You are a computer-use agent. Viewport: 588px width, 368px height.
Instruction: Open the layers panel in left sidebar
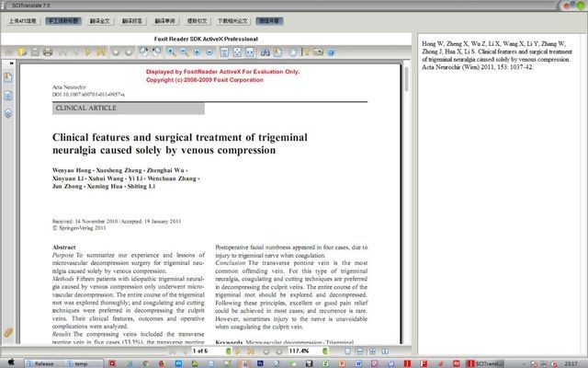click(7, 112)
